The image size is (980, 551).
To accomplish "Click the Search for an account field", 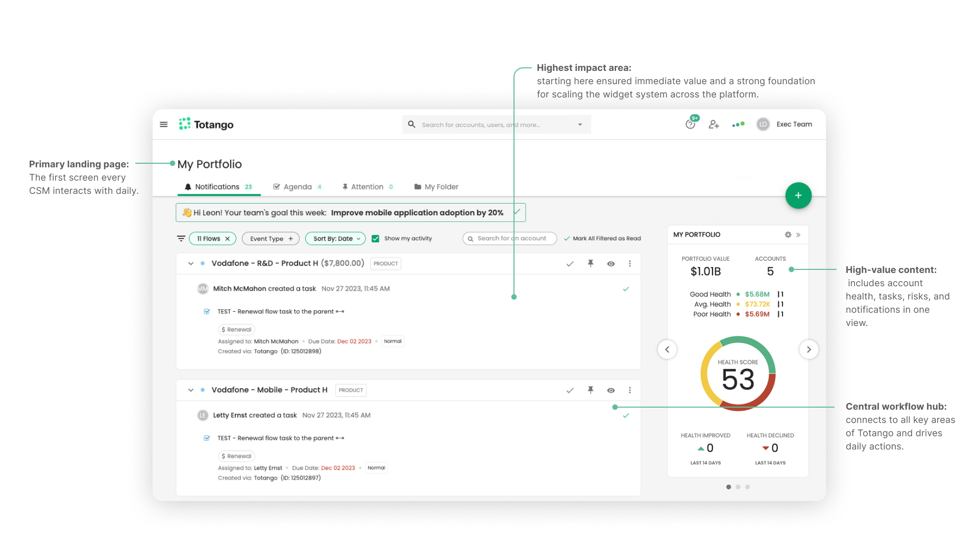I will coord(509,239).
